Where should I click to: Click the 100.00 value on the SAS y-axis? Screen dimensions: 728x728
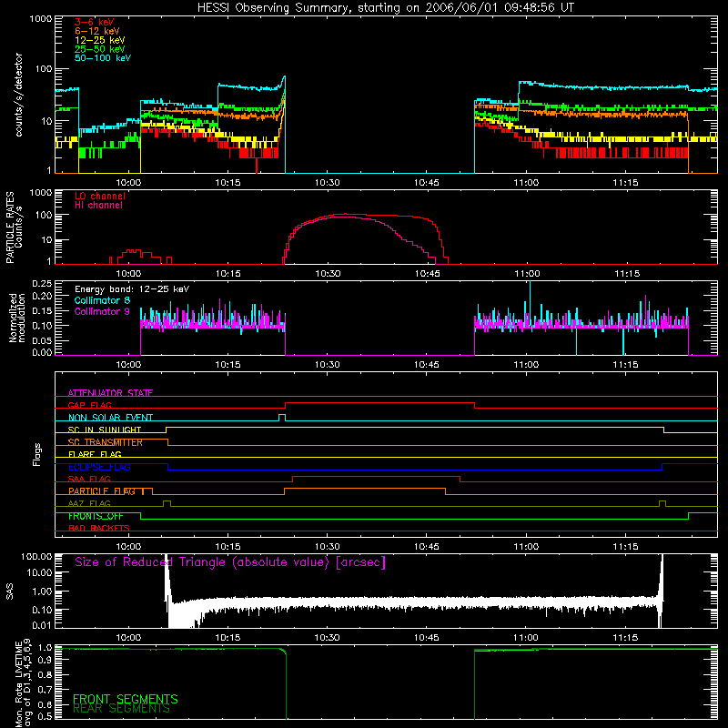(x=36, y=556)
